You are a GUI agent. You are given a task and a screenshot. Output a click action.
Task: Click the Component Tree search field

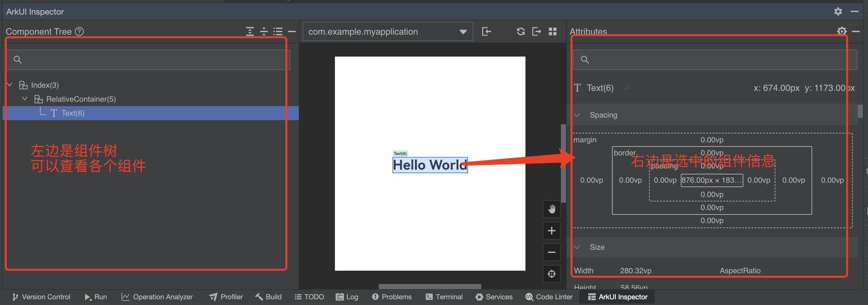point(148,60)
